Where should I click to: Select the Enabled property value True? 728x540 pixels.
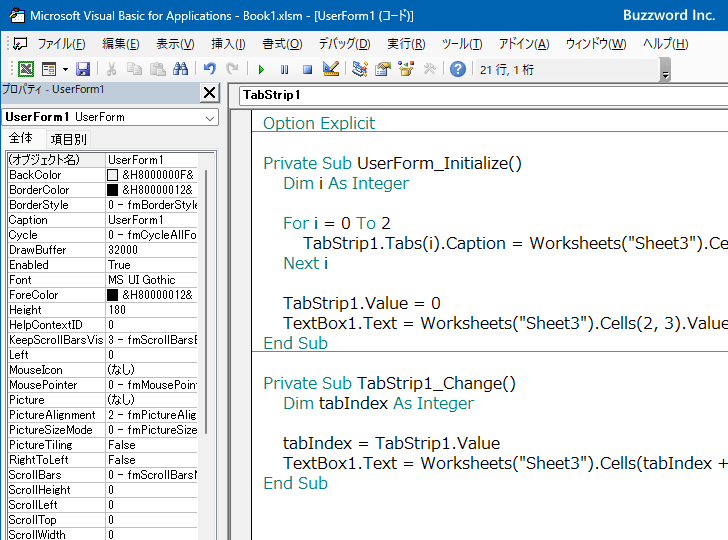(x=151, y=265)
